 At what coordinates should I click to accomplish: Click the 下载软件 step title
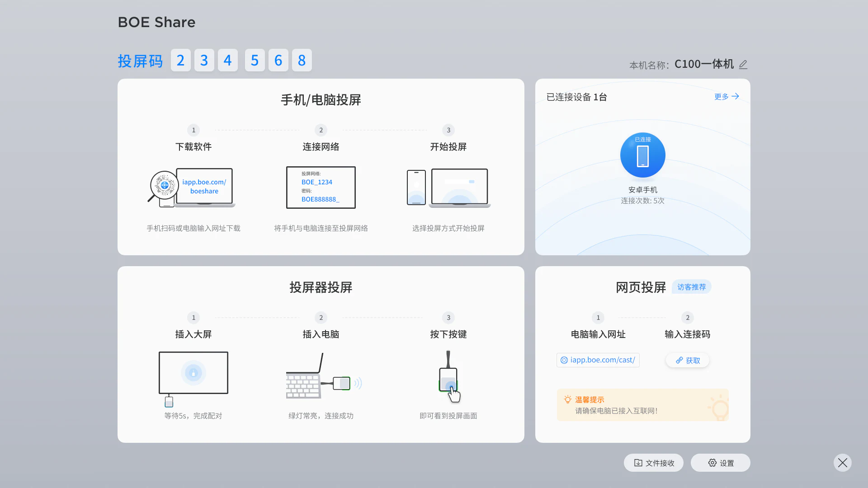click(x=193, y=147)
